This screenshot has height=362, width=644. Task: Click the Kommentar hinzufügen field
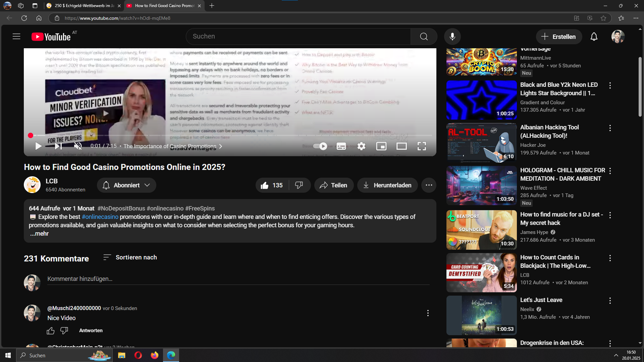coord(238,279)
